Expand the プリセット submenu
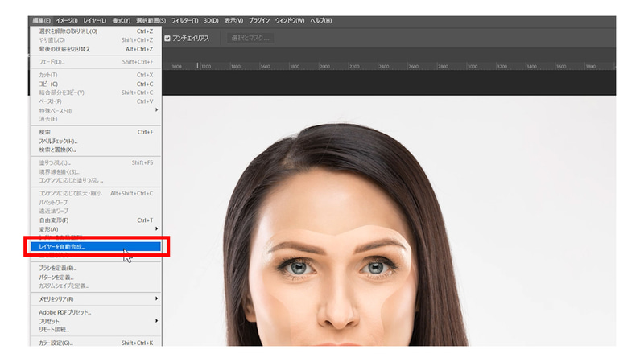Image resolution: width=644 pixels, height=362 pixels. [96, 321]
